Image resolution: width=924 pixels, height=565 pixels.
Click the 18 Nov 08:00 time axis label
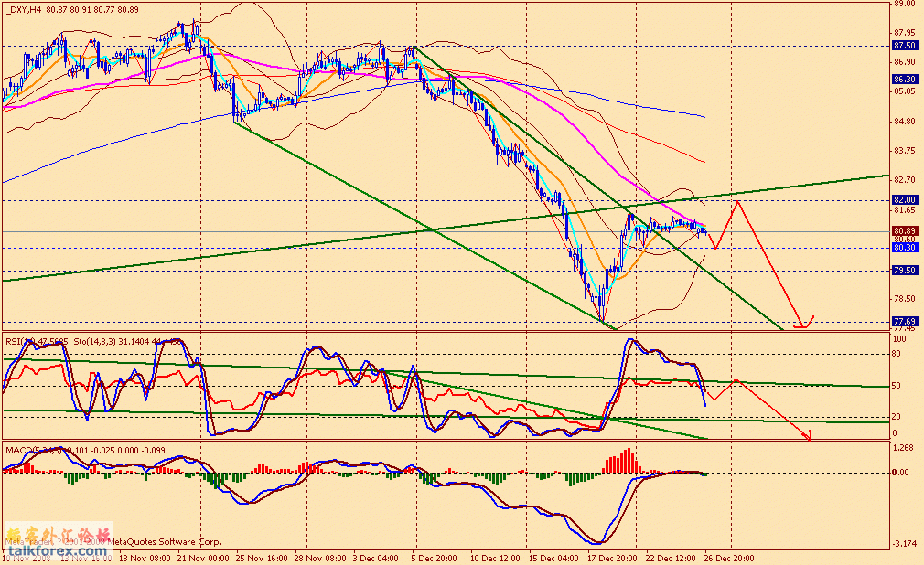pos(145,558)
